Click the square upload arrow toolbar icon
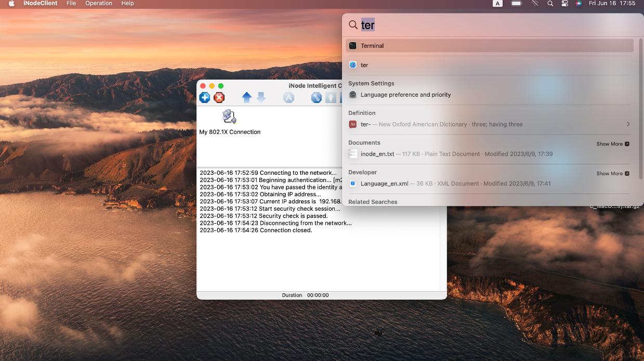Image resolution: width=644 pixels, height=361 pixels. [x=331, y=97]
